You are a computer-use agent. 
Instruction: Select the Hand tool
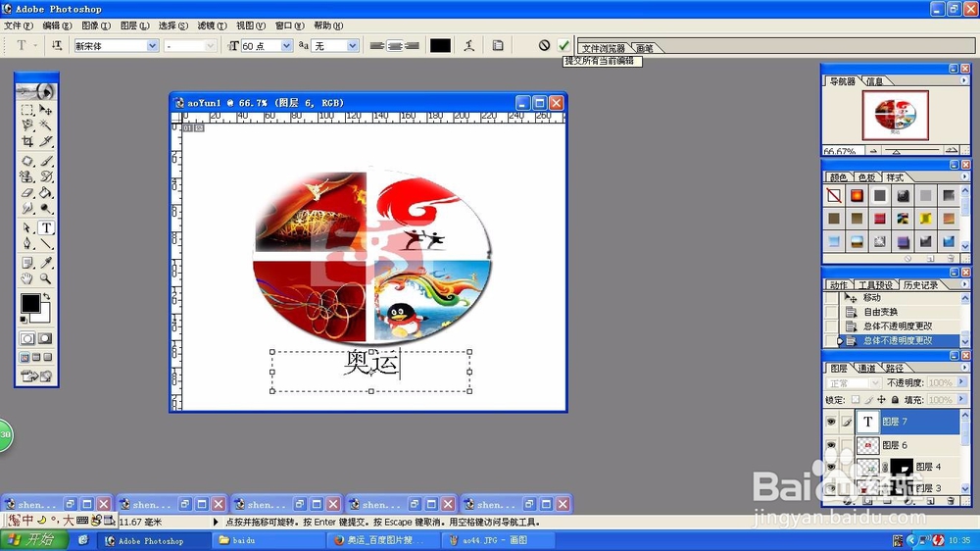[x=27, y=278]
